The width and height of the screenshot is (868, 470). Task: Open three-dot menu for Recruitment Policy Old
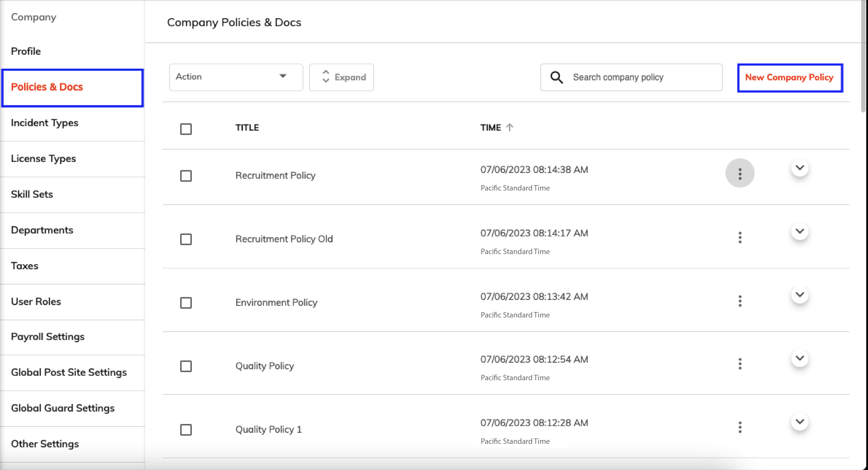tap(740, 237)
